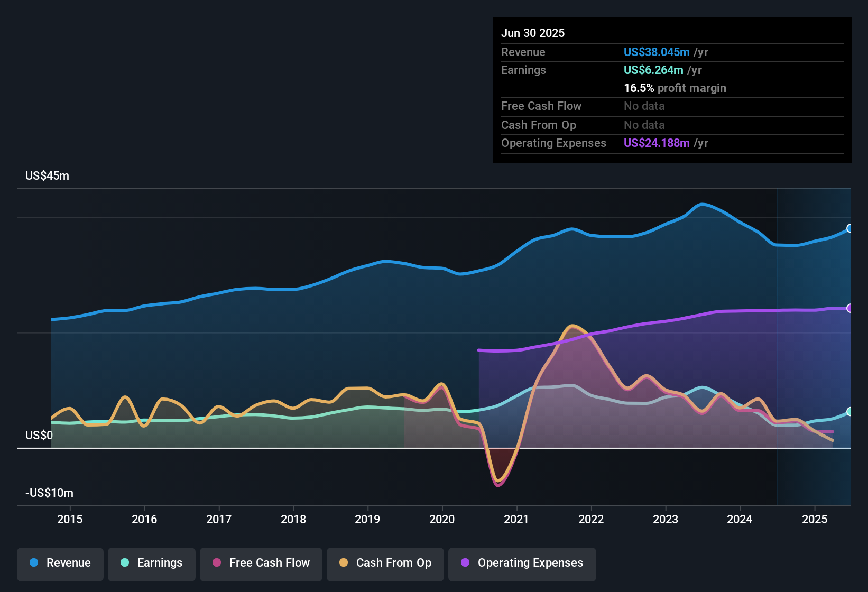Viewport: 868px width, 592px height.
Task: Click the 16.5% profit margin indicator
Action: tap(675, 88)
